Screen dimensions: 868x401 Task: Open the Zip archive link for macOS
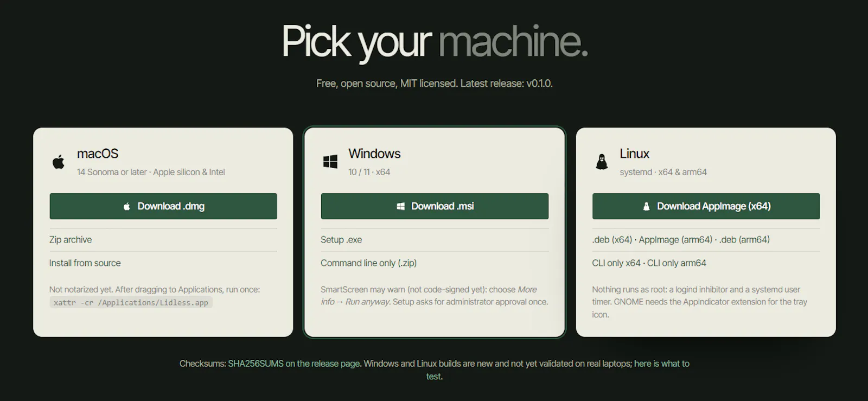[71, 240]
